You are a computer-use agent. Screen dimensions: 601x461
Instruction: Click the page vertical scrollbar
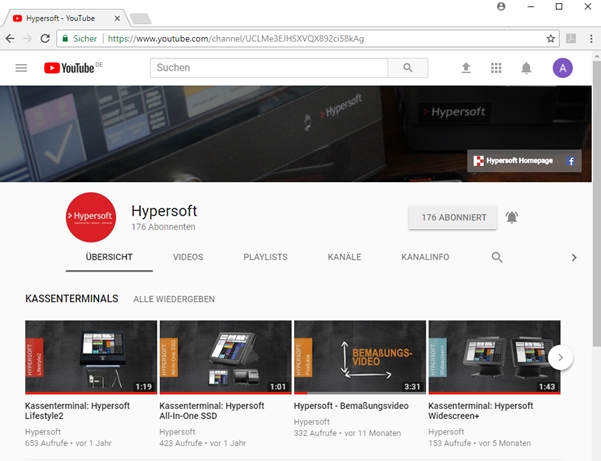pyautogui.click(x=597, y=203)
